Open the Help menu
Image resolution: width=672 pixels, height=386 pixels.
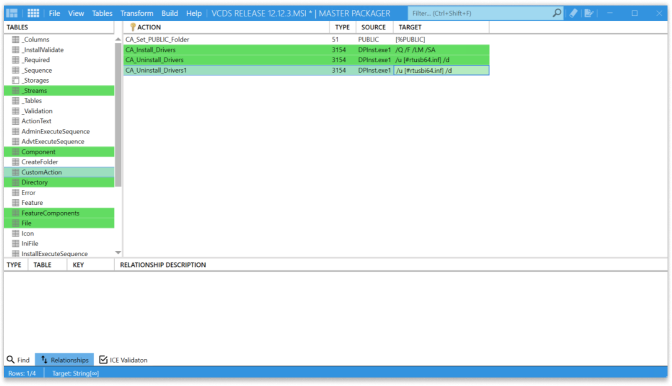point(194,13)
